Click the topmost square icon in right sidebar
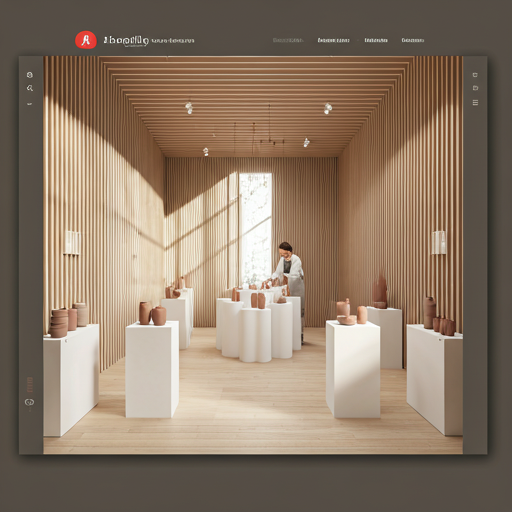The height and width of the screenshot is (512, 512). (x=475, y=75)
